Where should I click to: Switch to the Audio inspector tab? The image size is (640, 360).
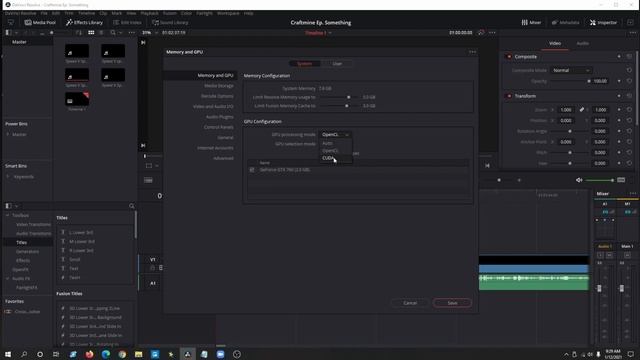click(x=582, y=43)
